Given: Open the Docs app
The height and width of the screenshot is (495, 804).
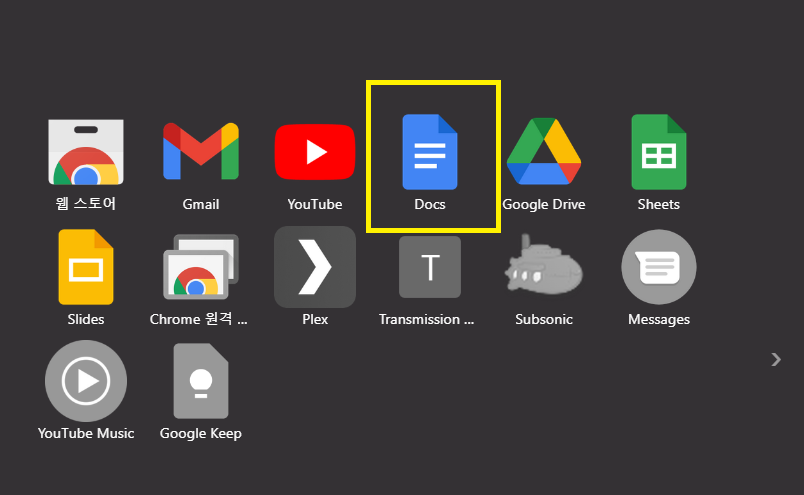Looking at the screenshot, I should coord(430,152).
